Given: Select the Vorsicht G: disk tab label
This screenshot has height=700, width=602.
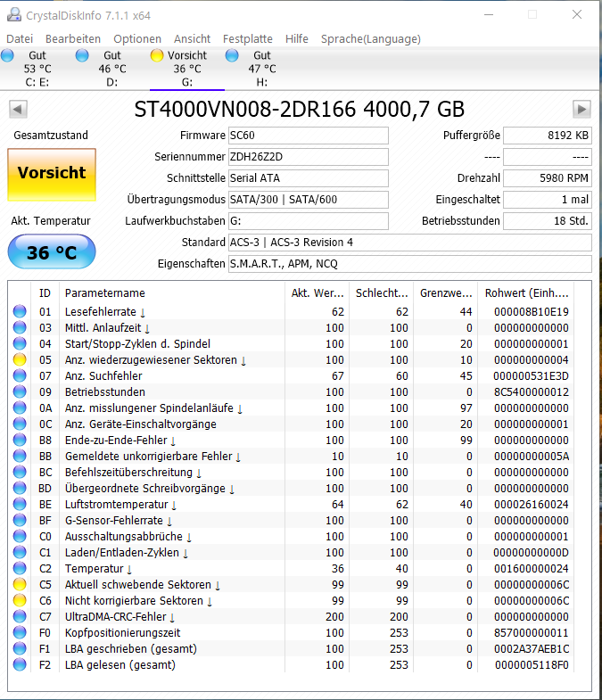Looking at the screenshot, I should [187, 55].
